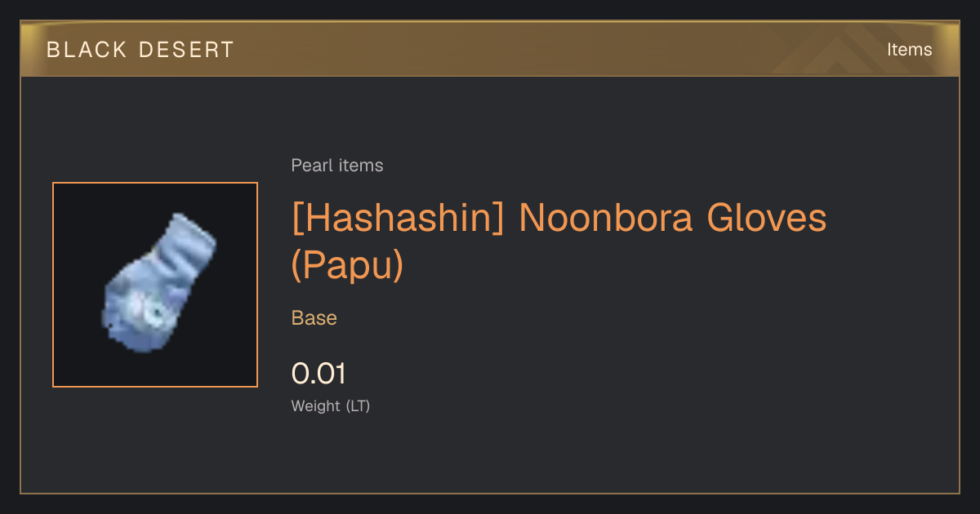Click the [Hashashin] class tag in title
The width and height of the screenshot is (980, 514).
tap(398, 219)
